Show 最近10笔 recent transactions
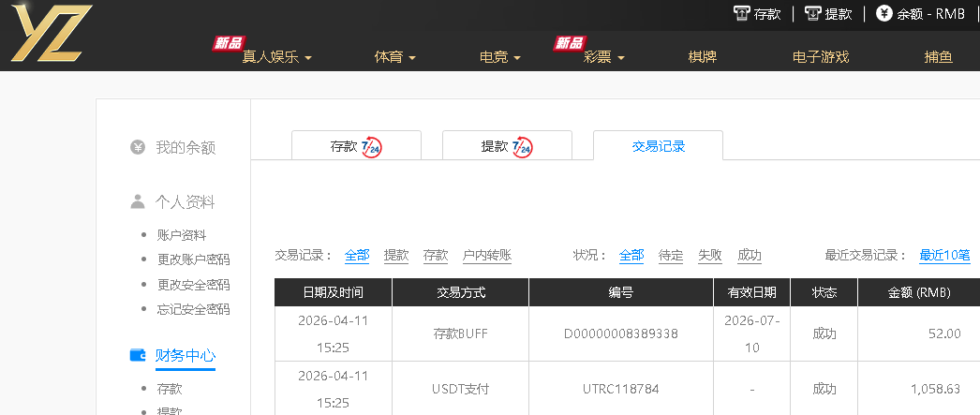This screenshot has width=980, height=415. click(943, 255)
